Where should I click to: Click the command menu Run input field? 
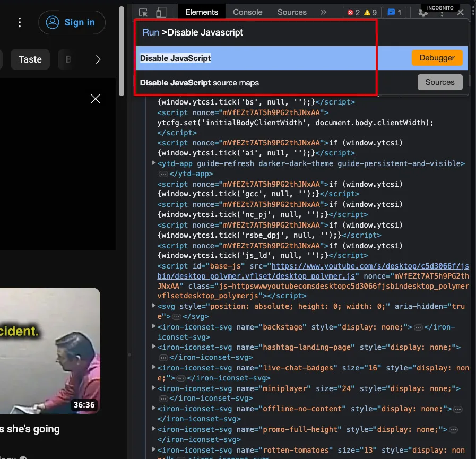tap(301, 32)
